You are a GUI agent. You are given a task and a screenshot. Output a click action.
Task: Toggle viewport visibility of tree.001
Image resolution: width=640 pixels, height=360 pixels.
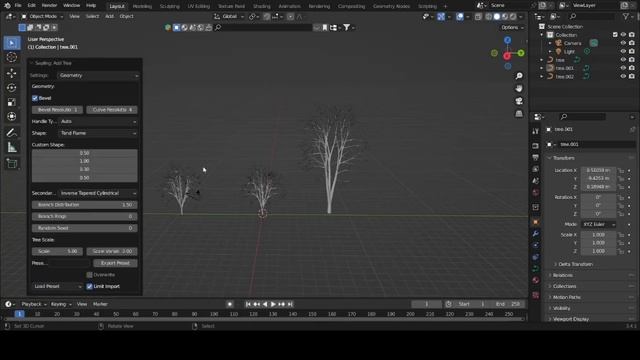tap(623, 68)
